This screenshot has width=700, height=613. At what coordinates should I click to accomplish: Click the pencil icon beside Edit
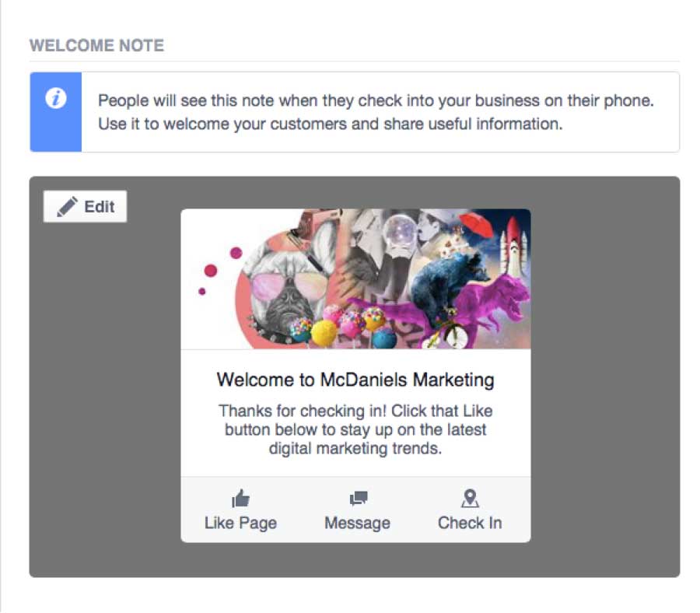(68, 207)
